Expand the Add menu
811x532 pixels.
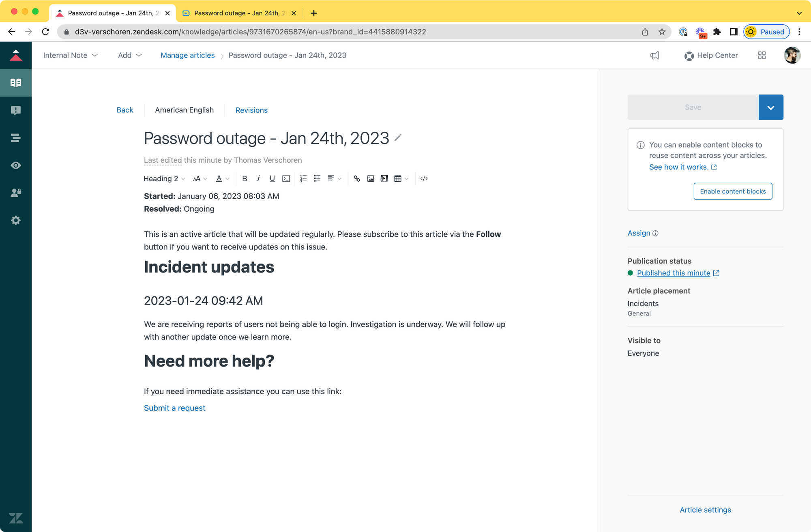(x=130, y=56)
